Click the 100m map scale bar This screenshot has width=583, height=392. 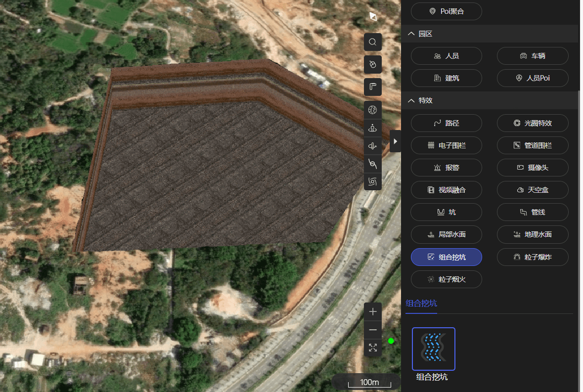[369, 382]
